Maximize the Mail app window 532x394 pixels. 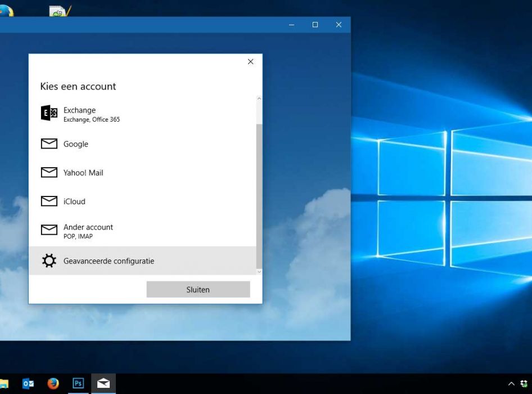click(x=315, y=25)
